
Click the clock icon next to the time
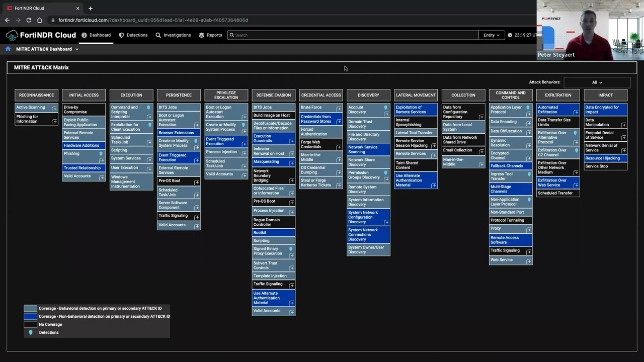tap(510, 35)
